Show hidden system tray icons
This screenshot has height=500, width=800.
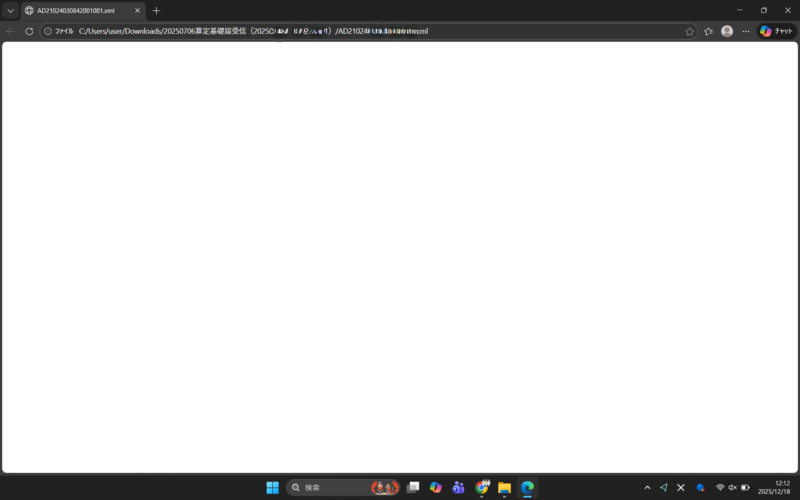[x=647, y=487]
